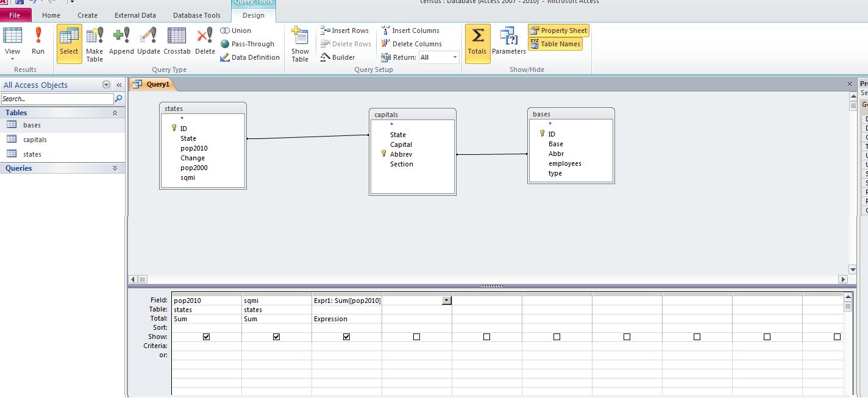Collapse the Tables group
This screenshot has width=868, height=406.
(x=115, y=113)
